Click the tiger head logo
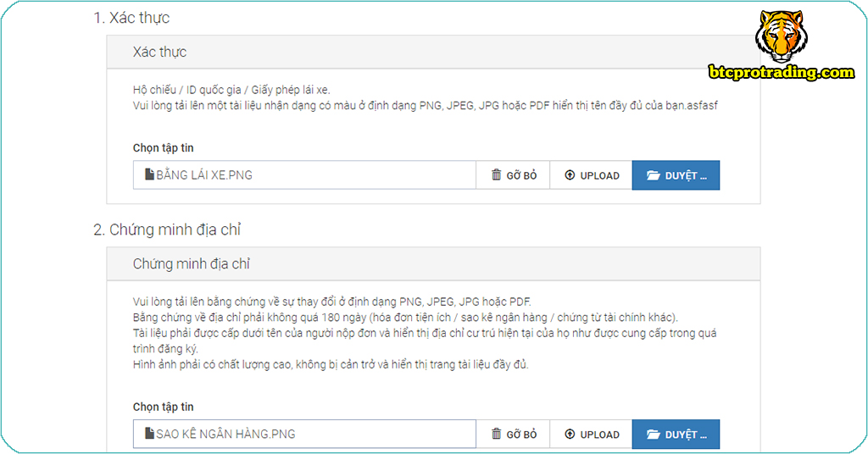The image size is (868, 454). coord(782,35)
